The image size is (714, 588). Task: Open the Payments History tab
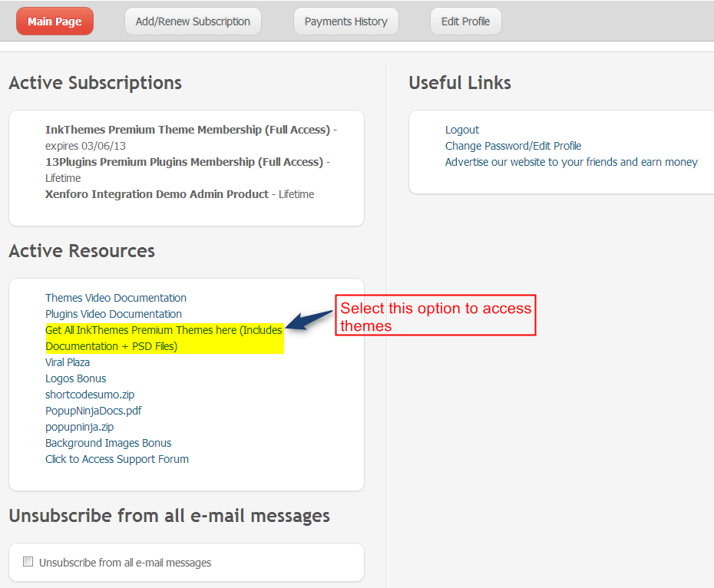pyautogui.click(x=346, y=21)
